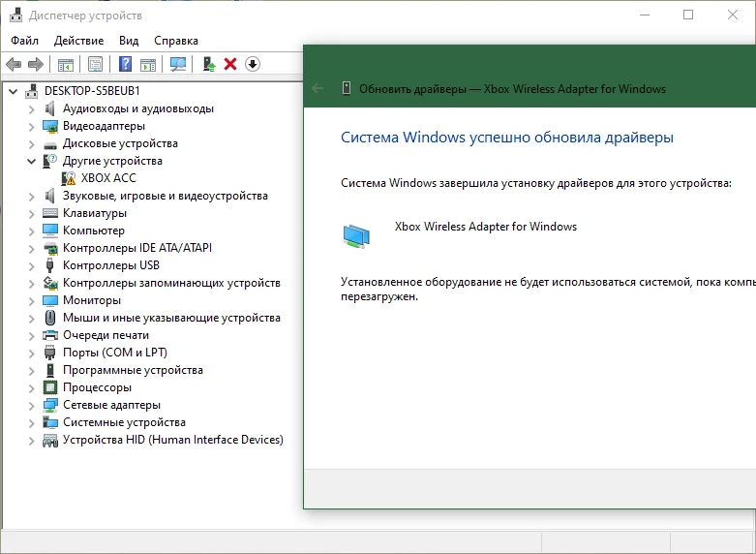756x554 pixels.
Task: Toggle the show/hide action pane toolbar icon
Action: [x=148, y=64]
